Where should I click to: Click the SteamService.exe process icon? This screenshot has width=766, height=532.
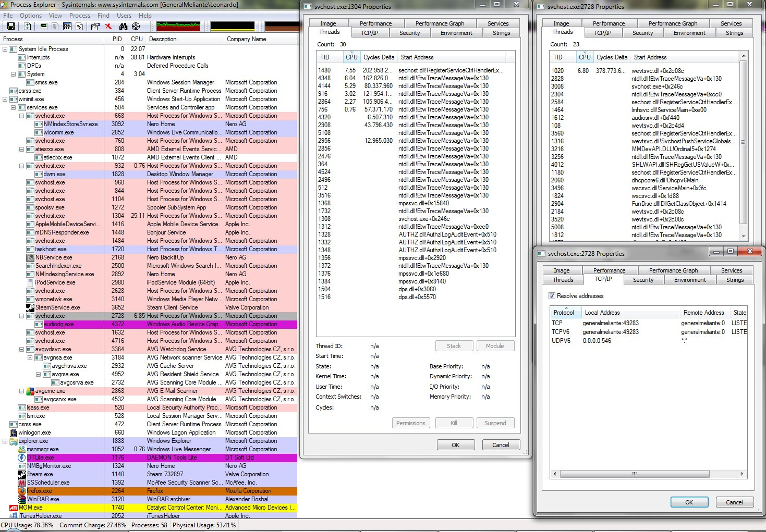coord(30,307)
